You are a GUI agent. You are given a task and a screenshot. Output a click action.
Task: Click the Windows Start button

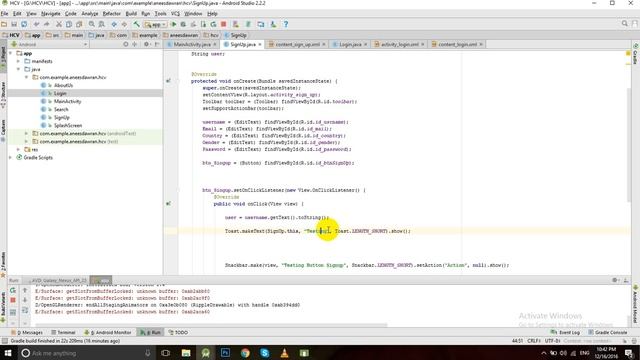point(8,353)
